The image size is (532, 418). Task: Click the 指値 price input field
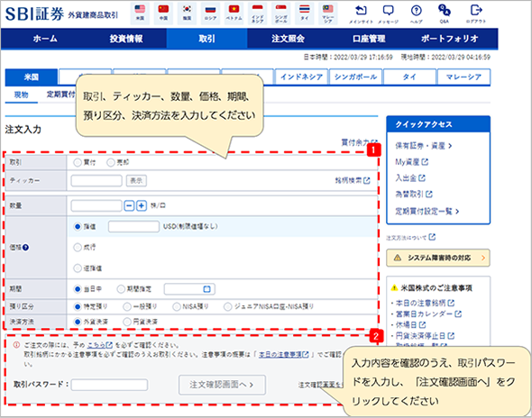[x=133, y=226]
